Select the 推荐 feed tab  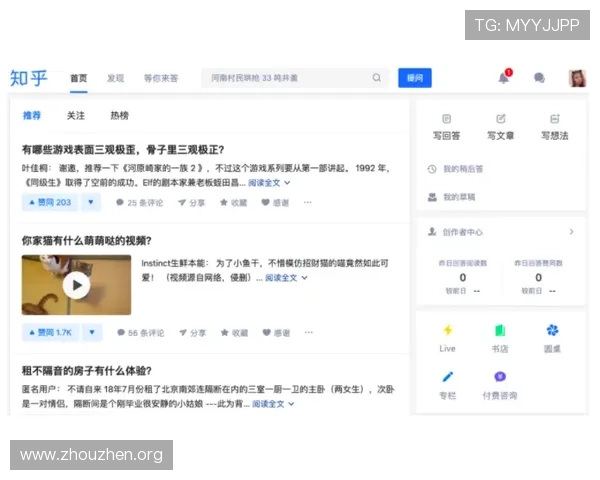pyautogui.click(x=32, y=115)
